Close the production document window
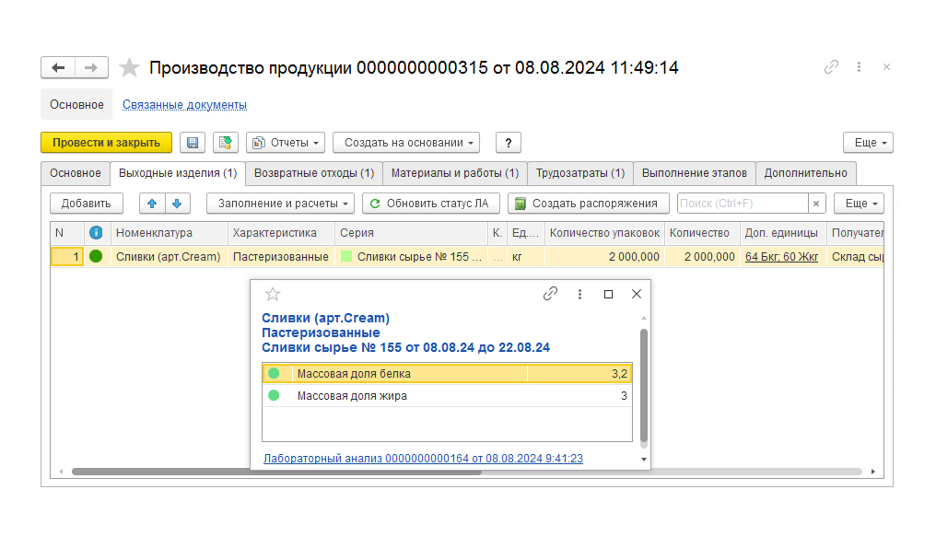 (886, 67)
